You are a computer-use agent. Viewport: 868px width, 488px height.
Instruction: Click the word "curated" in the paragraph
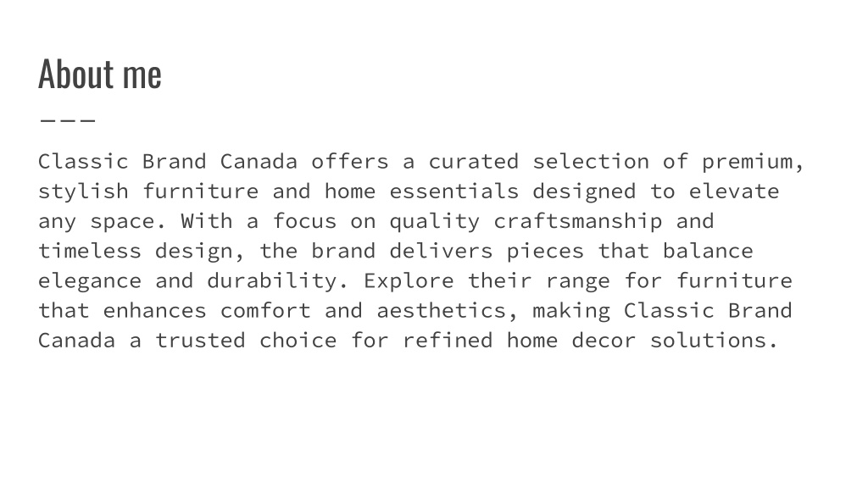tap(474, 161)
